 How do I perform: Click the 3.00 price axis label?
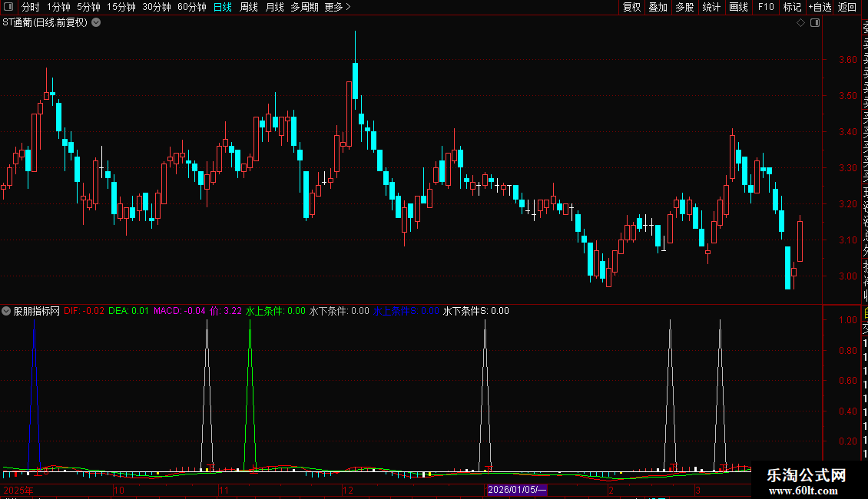point(847,276)
